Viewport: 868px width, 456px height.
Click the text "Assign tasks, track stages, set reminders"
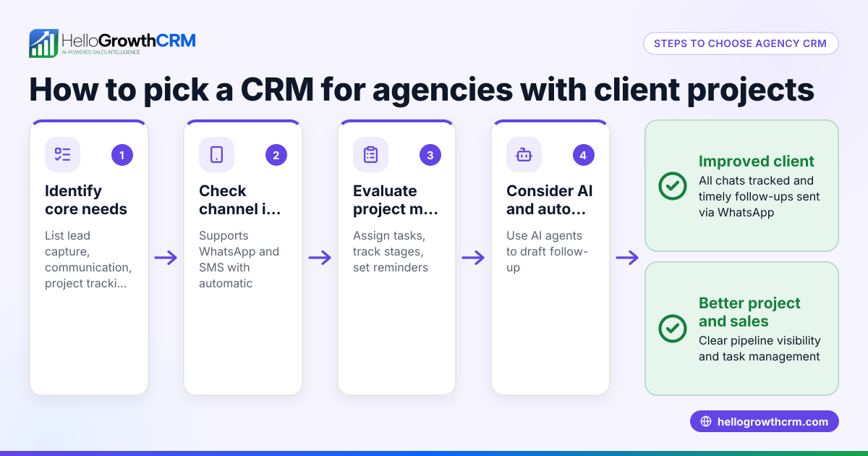click(x=391, y=252)
